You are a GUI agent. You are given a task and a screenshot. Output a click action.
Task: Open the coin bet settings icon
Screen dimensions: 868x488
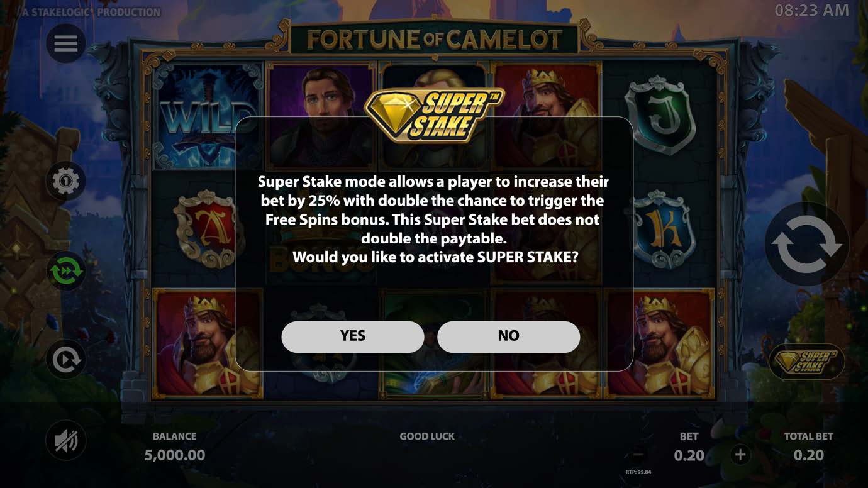click(x=66, y=182)
